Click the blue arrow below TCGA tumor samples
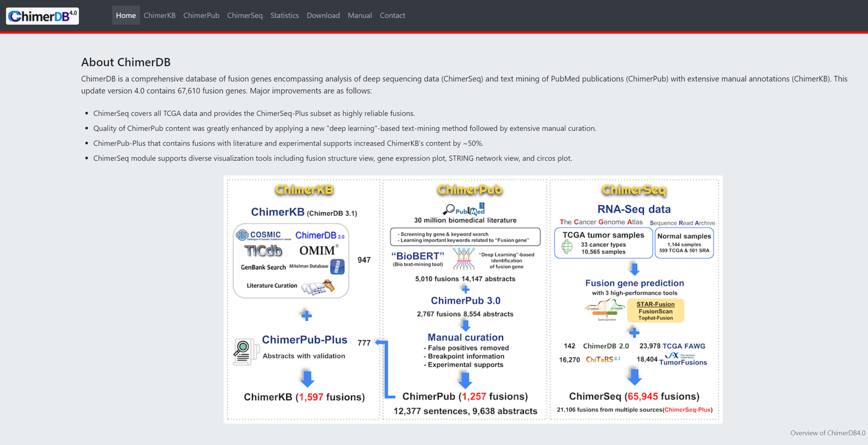This screenshot has width=868, height=445. 635,269
